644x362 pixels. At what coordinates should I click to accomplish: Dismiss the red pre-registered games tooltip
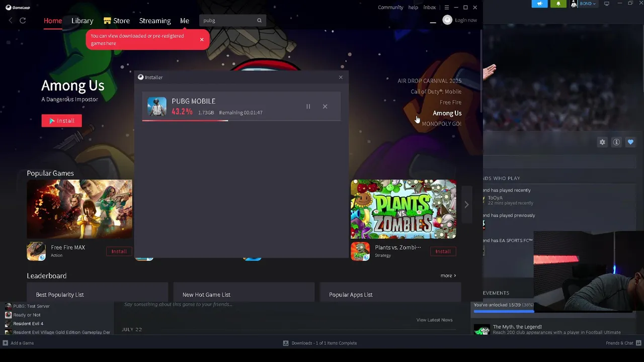coord(202,39)
